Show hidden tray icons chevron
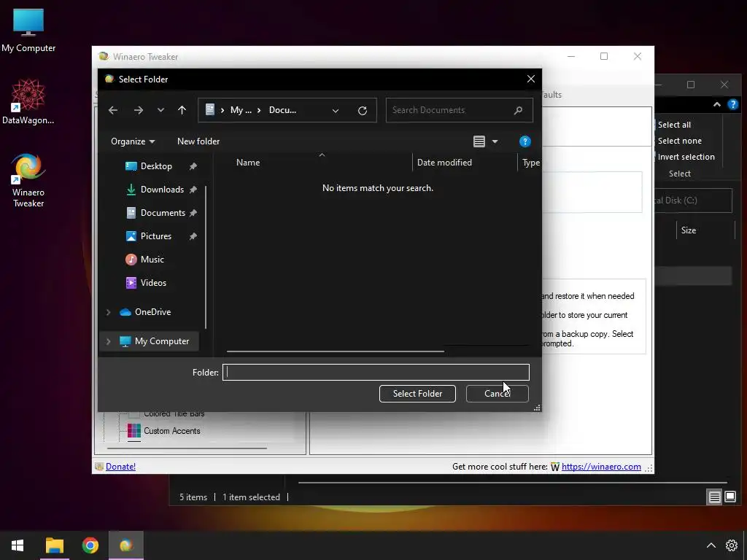 tap(711, 545)
